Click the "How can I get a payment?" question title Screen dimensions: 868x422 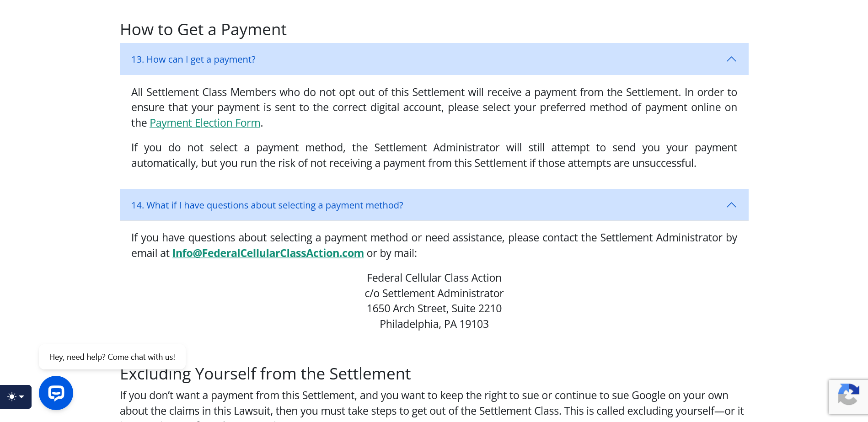(193, 59)
